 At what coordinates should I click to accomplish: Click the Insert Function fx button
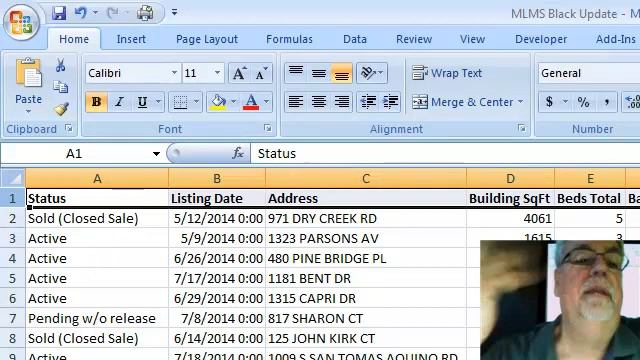click(238, 153)
